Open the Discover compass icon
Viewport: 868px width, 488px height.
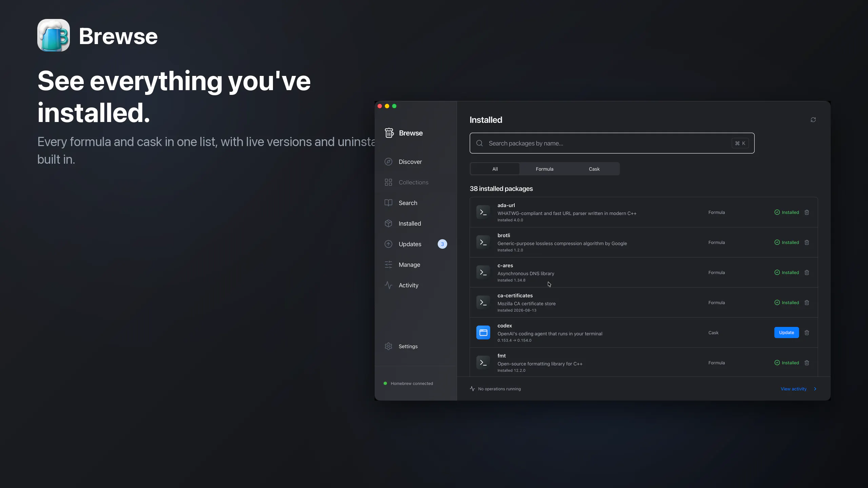coord(389,162)
